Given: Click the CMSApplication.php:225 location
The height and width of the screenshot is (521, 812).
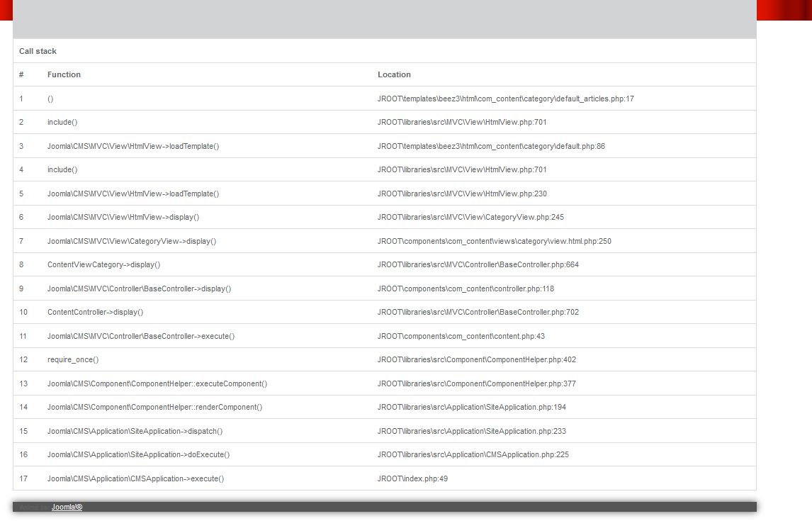Looking at the screenshot, I should (x=473, y=455).
